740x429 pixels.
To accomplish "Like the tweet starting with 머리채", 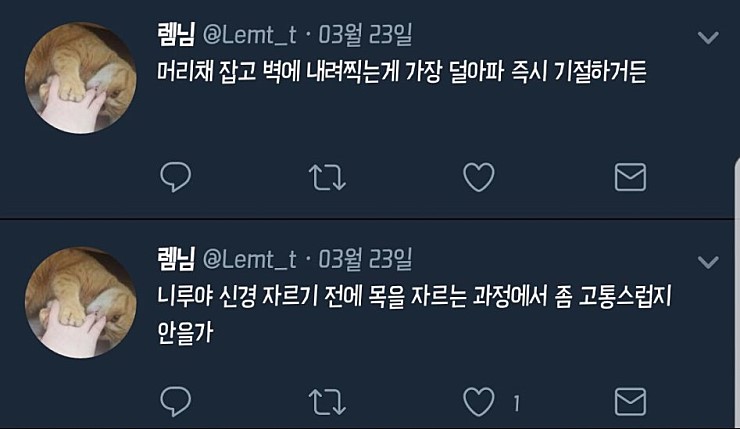I will pyautogui.click(x=479, y=177).
